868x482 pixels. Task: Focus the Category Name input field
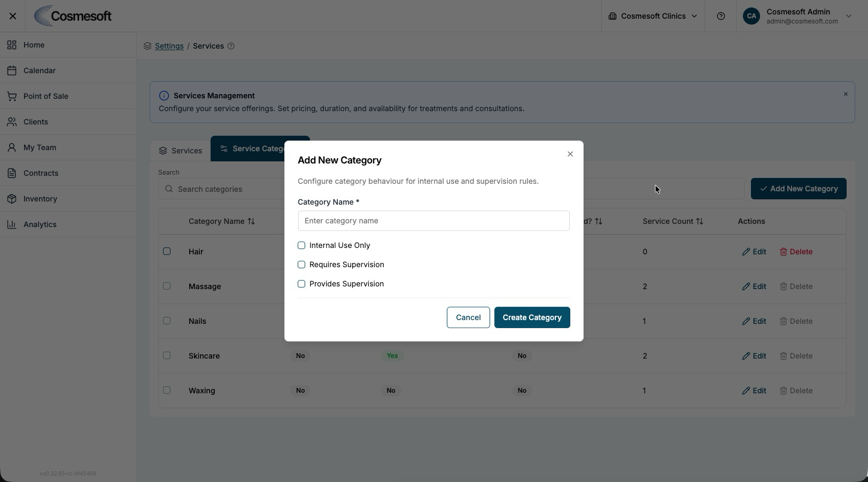[433, 221]
